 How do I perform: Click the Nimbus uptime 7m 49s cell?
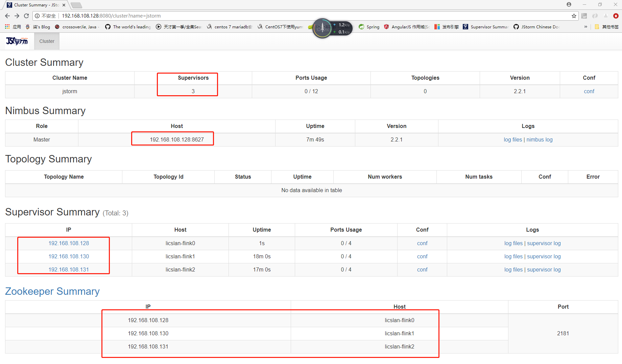coord(315,139)
